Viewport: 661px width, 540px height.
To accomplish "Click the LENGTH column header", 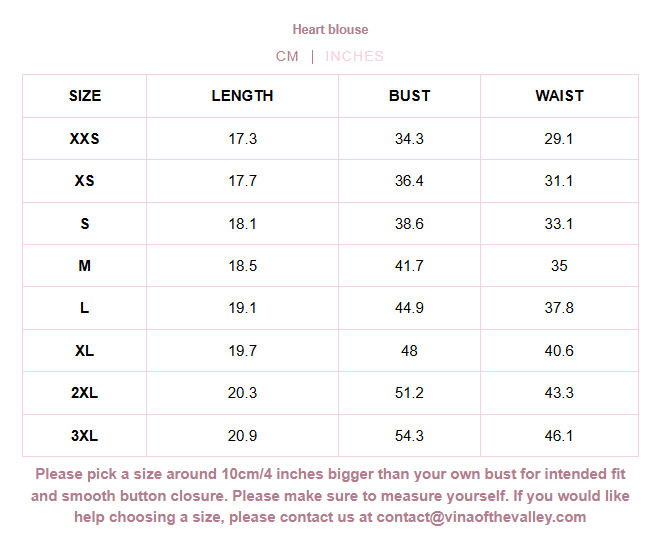I will click(242, 96).
